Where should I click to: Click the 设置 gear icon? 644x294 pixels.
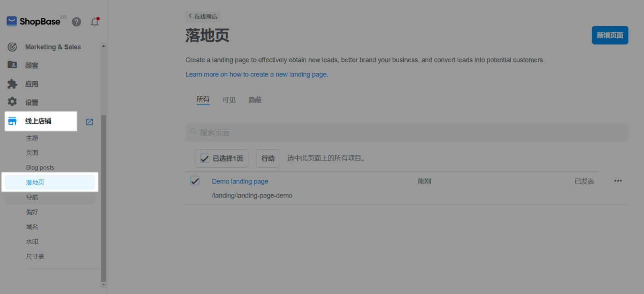click(12, 102)
